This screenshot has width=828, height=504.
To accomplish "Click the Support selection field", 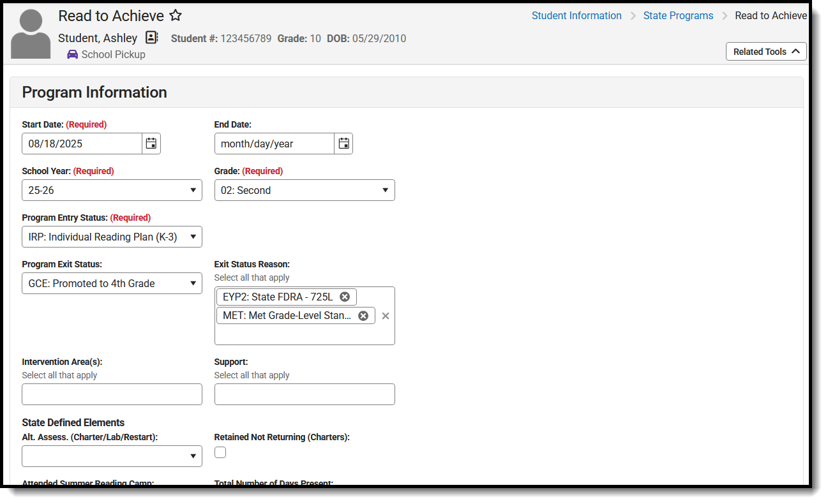I will [x=305, y=394].
